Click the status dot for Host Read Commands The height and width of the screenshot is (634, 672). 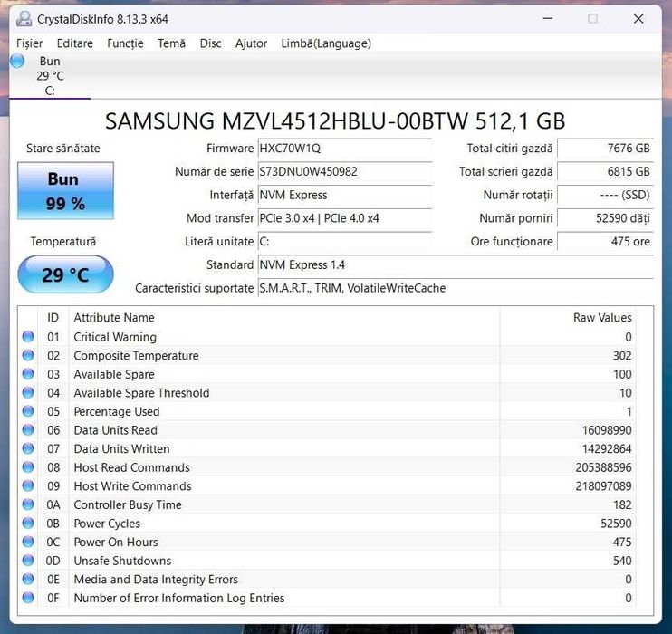(x=28, y=466)
